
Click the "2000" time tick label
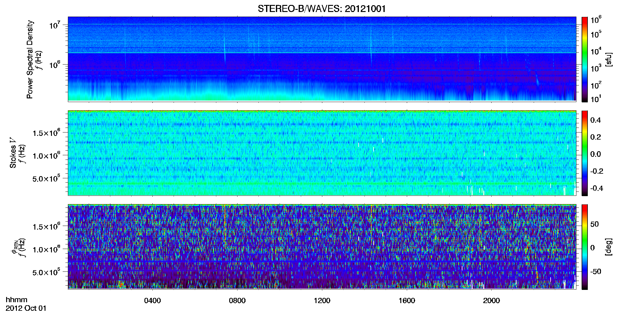click(x=491, y=301)
